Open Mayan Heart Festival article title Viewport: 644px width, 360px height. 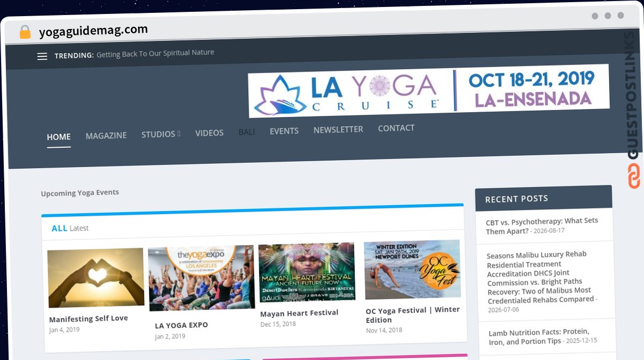(x=299, y=313)
